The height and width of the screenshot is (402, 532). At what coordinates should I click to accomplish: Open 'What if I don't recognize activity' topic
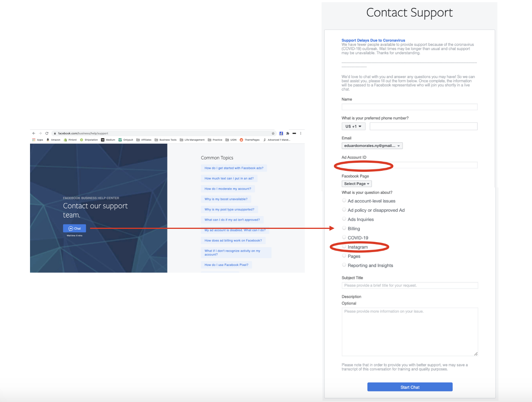tap(236, 253)
